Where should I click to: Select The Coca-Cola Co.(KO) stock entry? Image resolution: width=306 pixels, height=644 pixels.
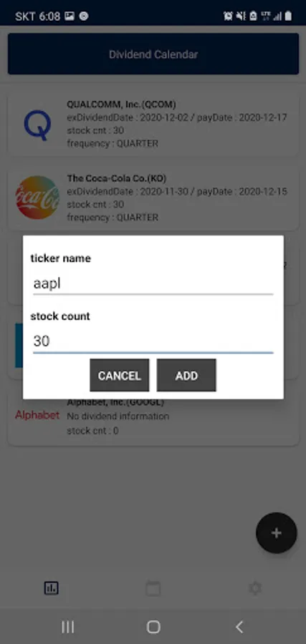[x=153, y=198]
